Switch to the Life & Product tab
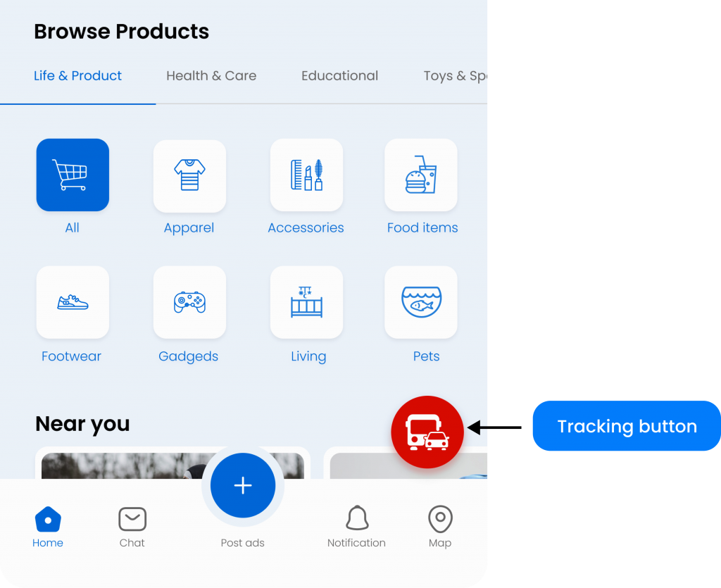The image size is (721, 588). point(77,76)
